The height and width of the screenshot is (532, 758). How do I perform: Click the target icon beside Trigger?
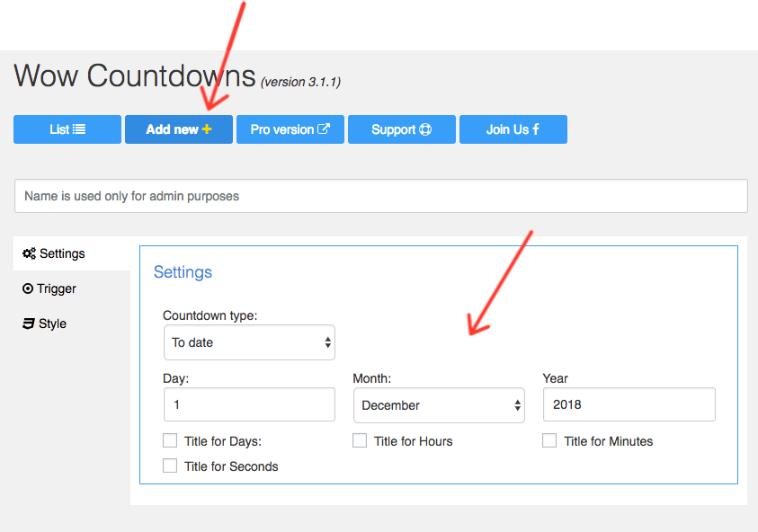(28, 288)
